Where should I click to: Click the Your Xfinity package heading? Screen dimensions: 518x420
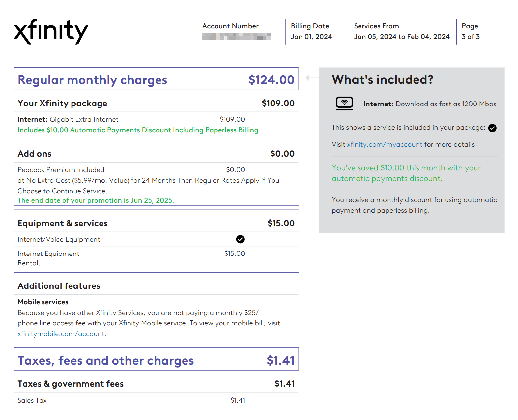(x=63, y=104)
